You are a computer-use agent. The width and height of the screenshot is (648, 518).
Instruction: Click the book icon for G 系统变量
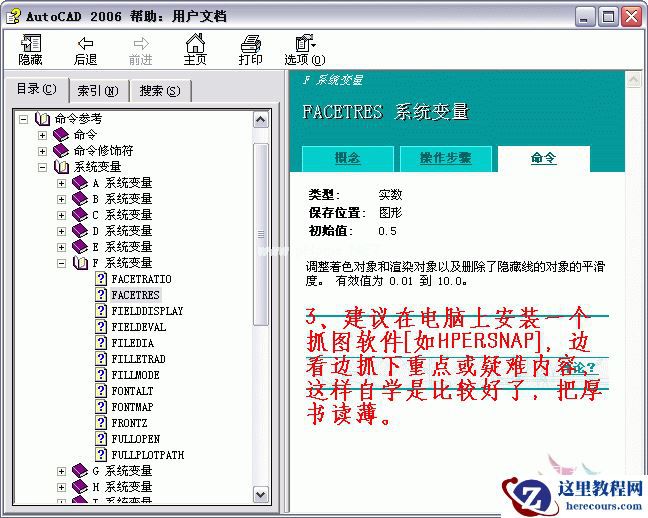pyautogui.click(x=80, y=471)
